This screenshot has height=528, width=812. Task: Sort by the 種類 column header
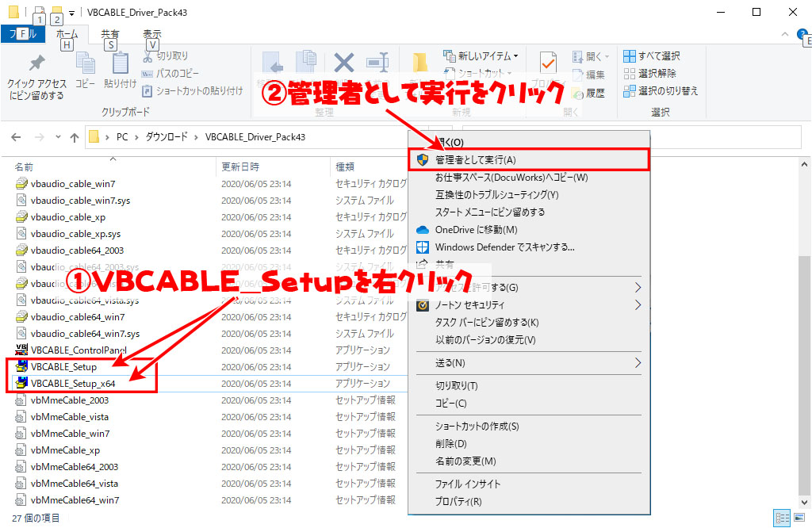[345, 166]
